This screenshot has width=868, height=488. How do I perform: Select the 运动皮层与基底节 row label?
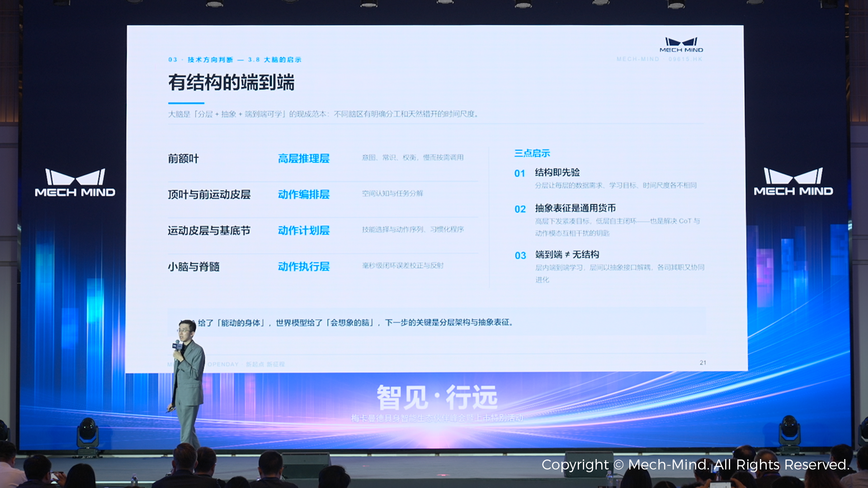click(x=209, y=230)
